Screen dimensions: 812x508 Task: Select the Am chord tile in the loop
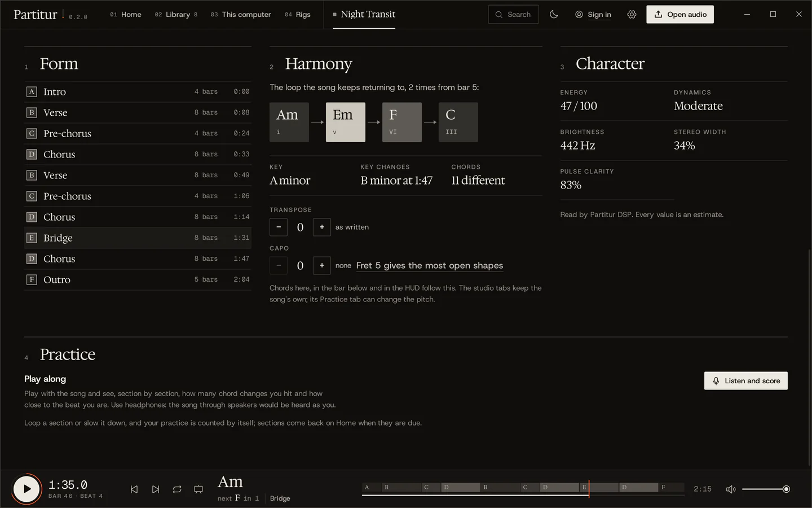tap(289, 122)
